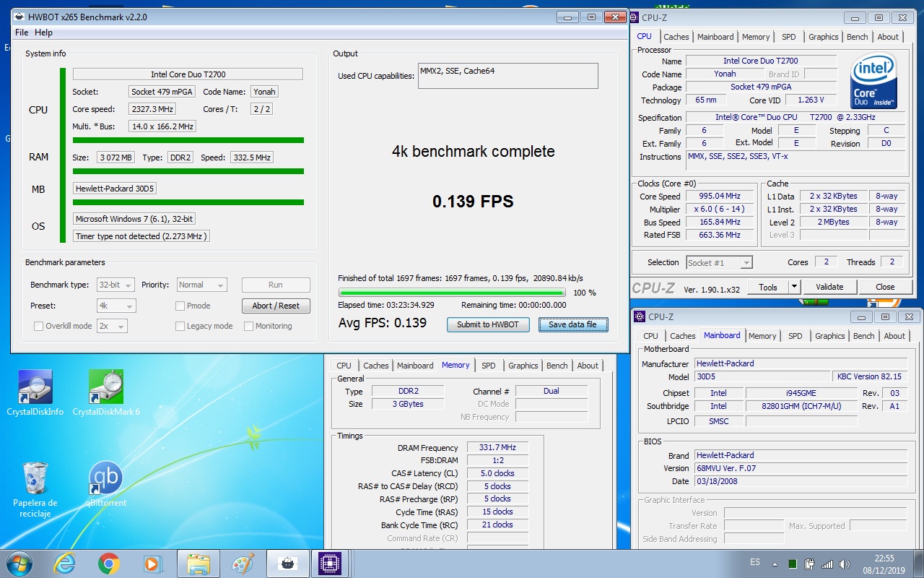
Task: Click the Mainboard CPU-Z window title icon
Action: [640, 316]
